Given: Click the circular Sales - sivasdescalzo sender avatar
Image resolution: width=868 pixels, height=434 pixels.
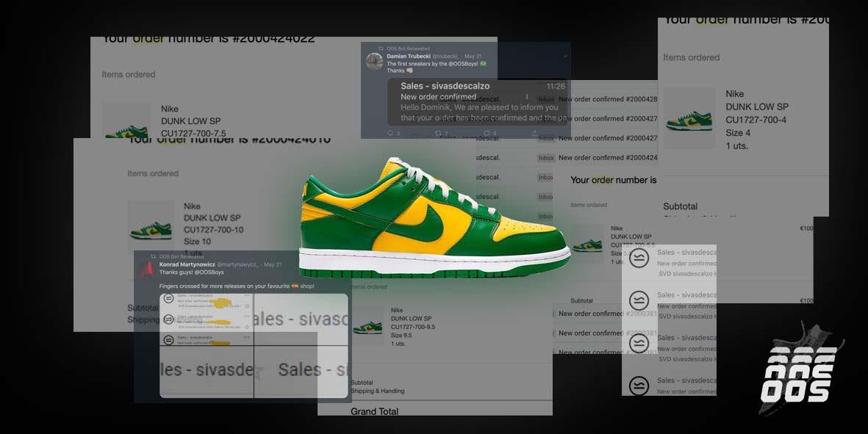Looking at the screenshot, I should [x=639, y=258].
